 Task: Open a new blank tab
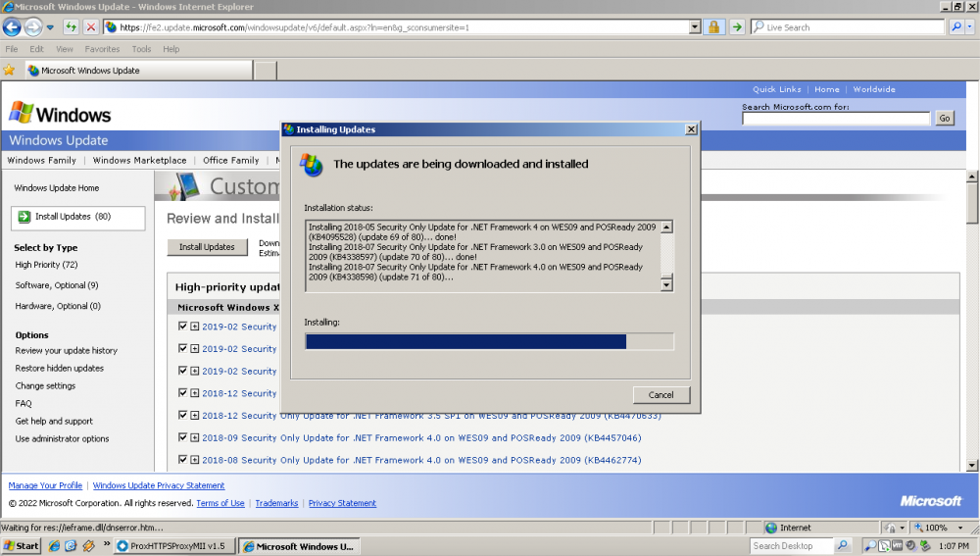[266, 71]
